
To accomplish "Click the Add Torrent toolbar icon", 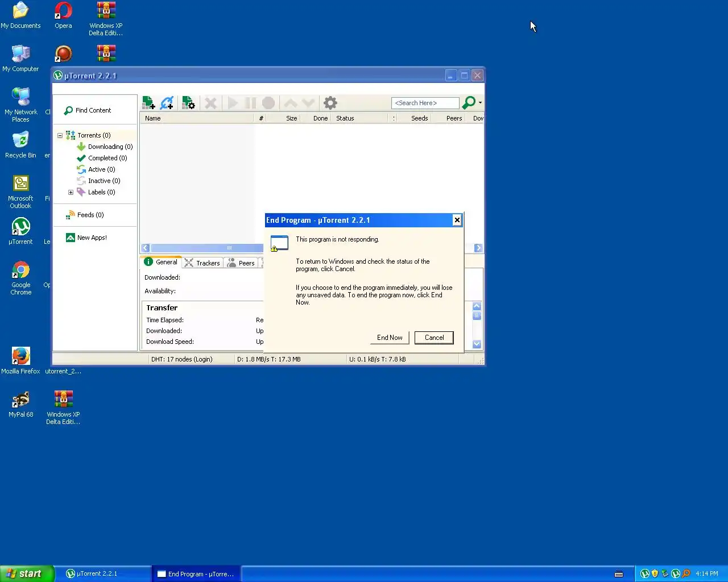I will click(148, 103).
